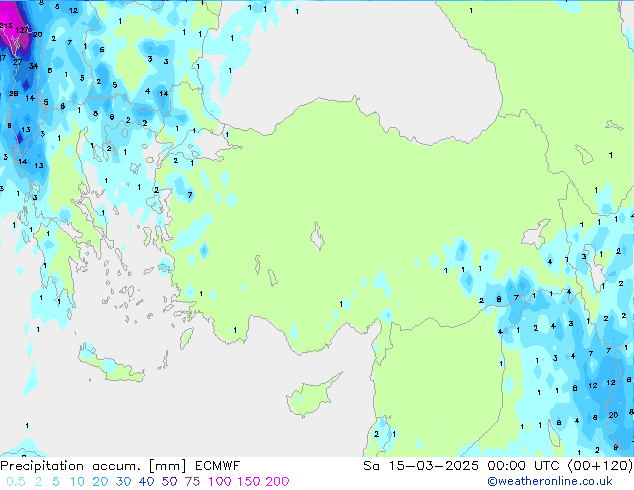Click the 28 precipitation value on the map
The height and width of the screenshot is (490, 634).
[14, 93]
